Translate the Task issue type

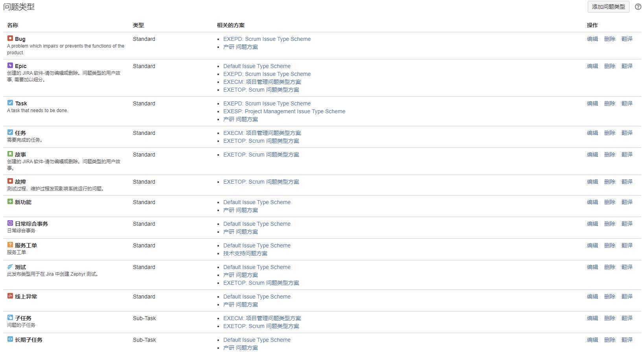pyautogui.click(x=627, y=103)
